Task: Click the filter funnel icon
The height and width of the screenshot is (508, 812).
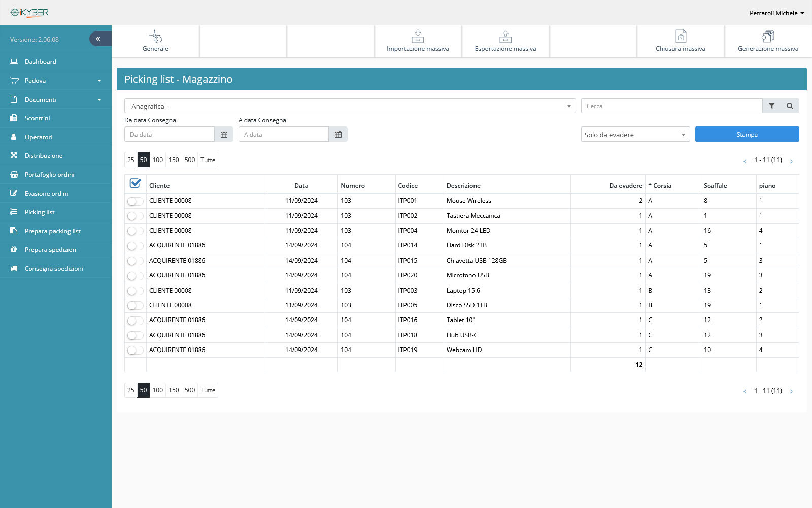Action: (771, 106)
